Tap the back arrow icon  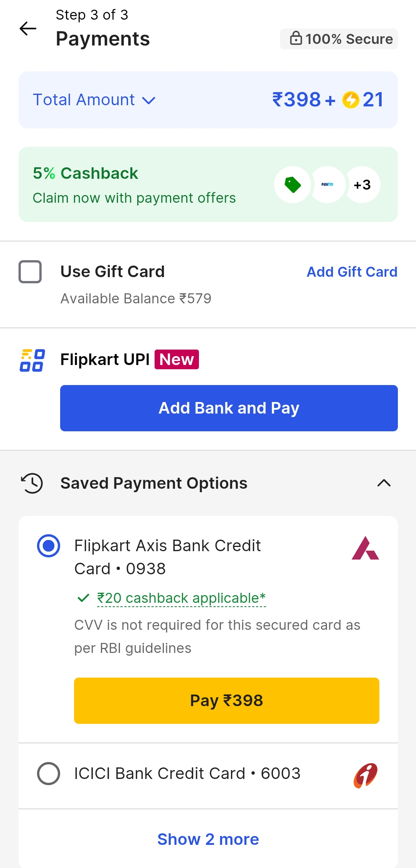click(x=28, y=29)
